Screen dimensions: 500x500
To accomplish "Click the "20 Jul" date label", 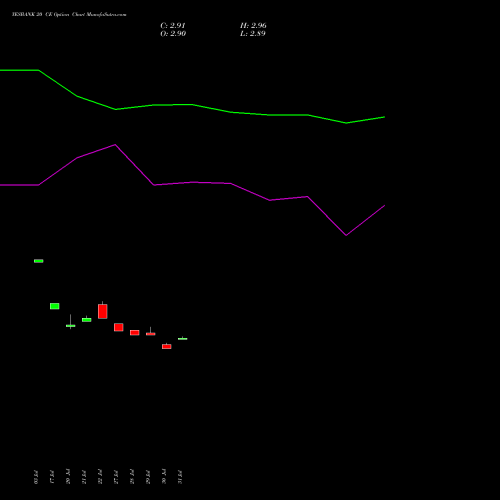I will 68,477.
